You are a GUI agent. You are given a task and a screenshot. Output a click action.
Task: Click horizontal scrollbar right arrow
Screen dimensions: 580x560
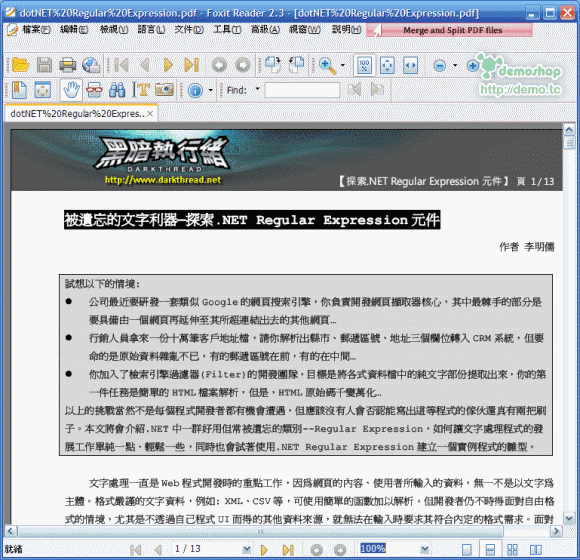[556, 532]
